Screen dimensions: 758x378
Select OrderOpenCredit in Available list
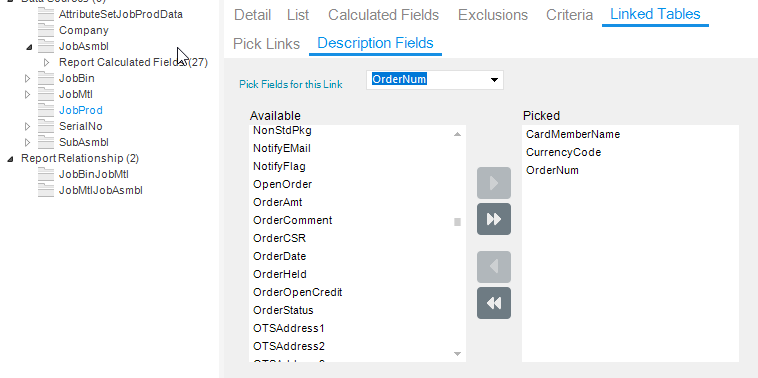point(298,292)
